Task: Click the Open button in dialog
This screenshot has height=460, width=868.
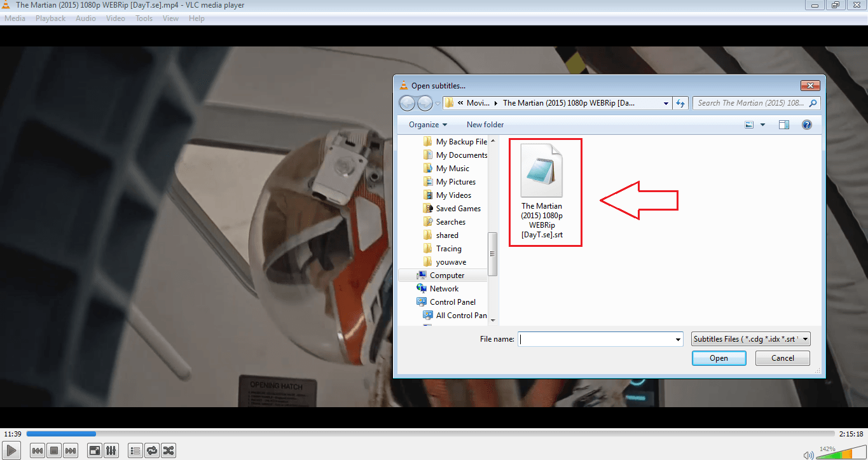Action: [719, 358]
